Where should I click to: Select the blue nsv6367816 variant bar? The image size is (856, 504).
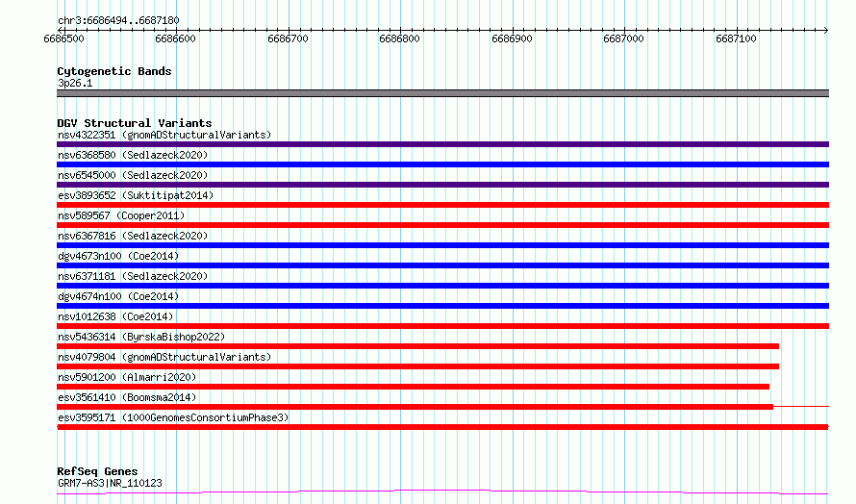442,245
